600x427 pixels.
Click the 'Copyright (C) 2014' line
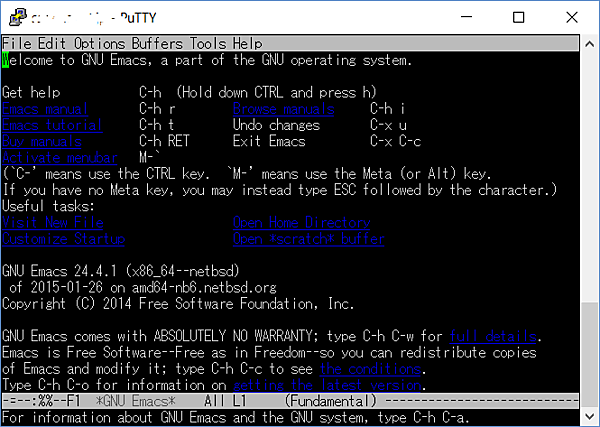pos(178,304)
